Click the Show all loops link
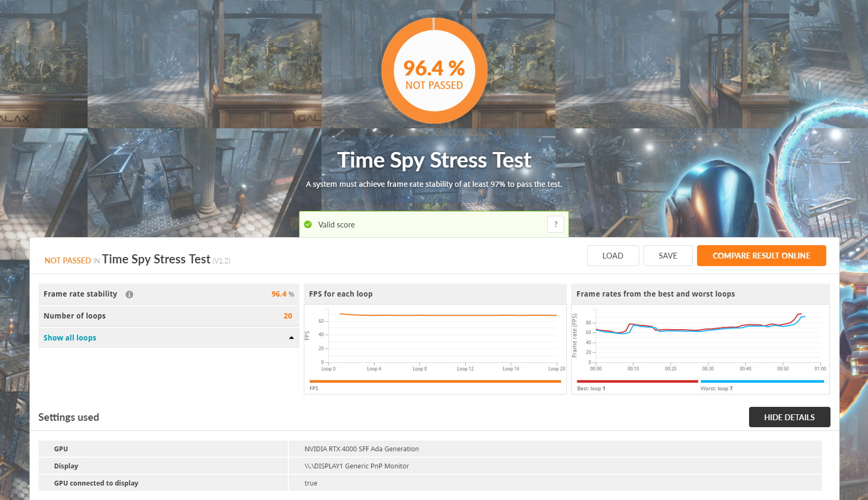Screen dimensions: 868x500 click(70, 338)
